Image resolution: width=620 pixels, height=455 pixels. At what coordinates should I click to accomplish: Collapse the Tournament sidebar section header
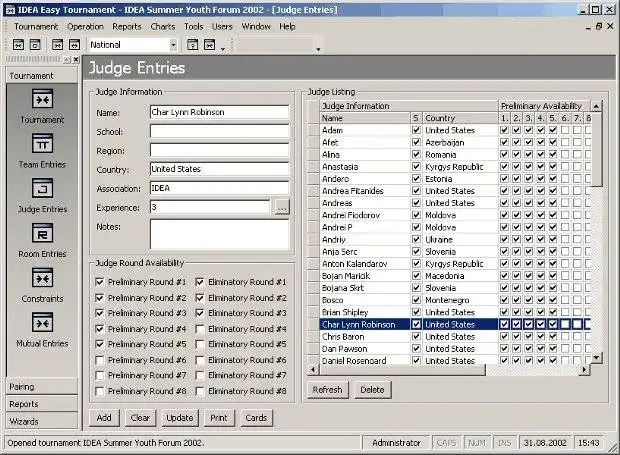click(42, 76)
